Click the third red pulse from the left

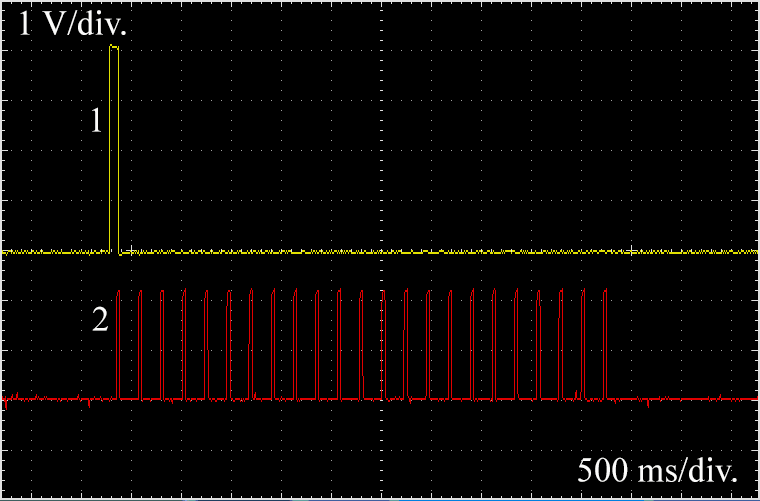coord(163,340)
